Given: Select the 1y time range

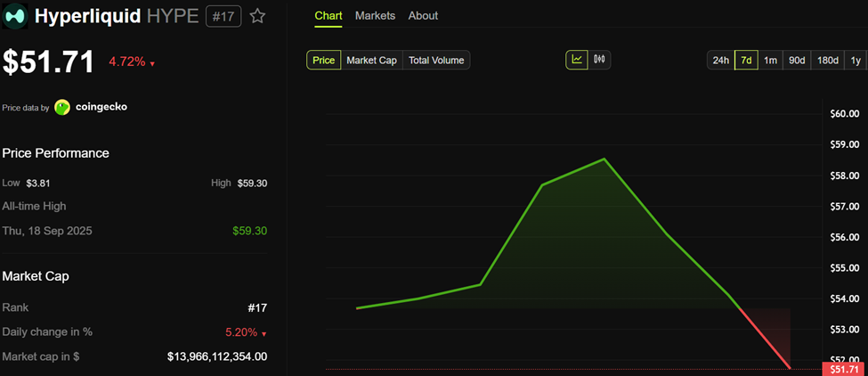Looking at the screenshot, I should 856,61.
